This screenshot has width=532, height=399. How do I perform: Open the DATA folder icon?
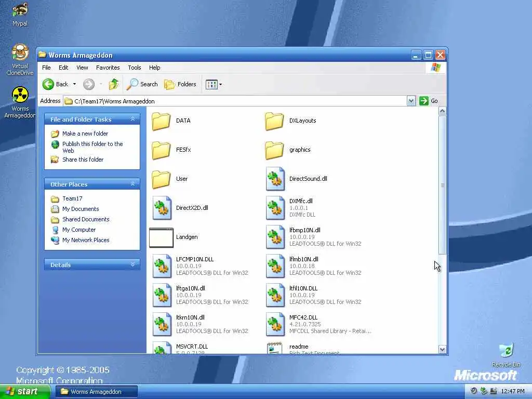click(x=161, y=121)
